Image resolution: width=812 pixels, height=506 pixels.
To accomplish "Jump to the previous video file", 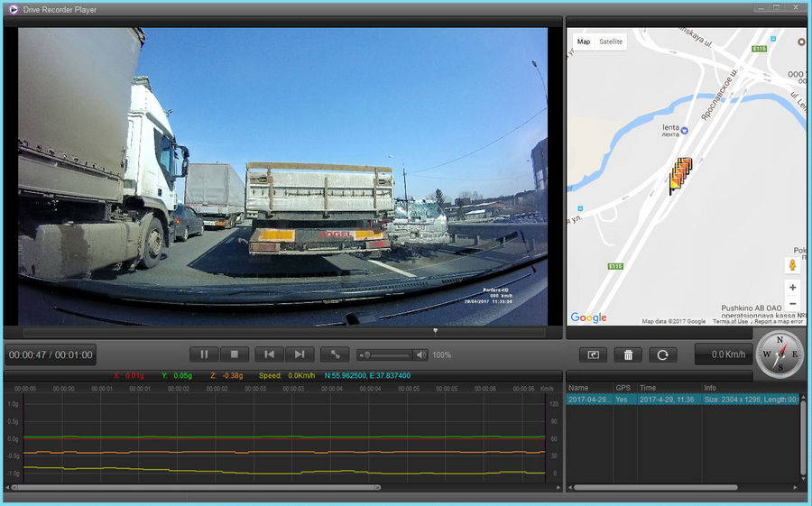I will point(269,354).
